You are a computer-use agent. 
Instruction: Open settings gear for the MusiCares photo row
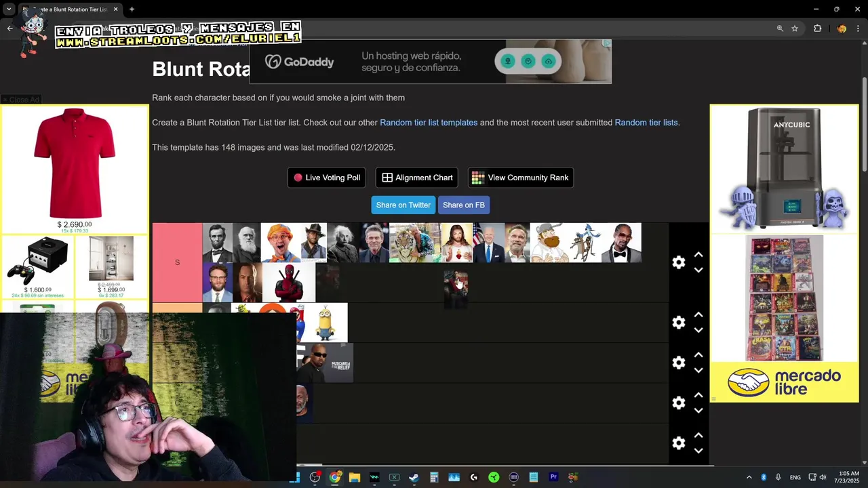[678, 363]
